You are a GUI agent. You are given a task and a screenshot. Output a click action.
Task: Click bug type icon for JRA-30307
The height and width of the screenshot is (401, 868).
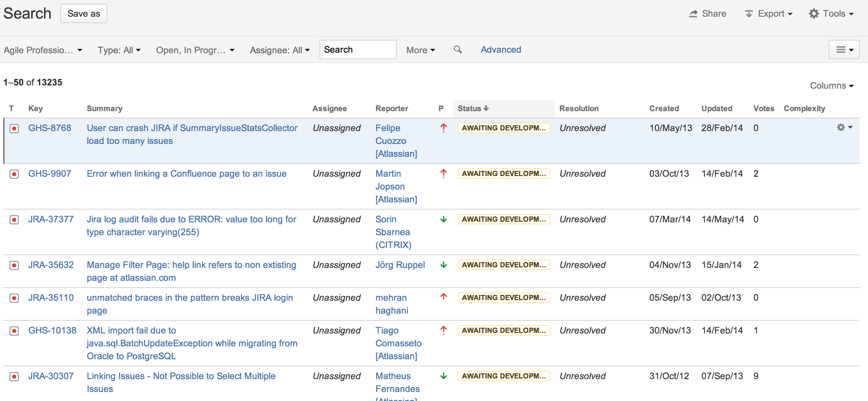[x=14, y=377]
